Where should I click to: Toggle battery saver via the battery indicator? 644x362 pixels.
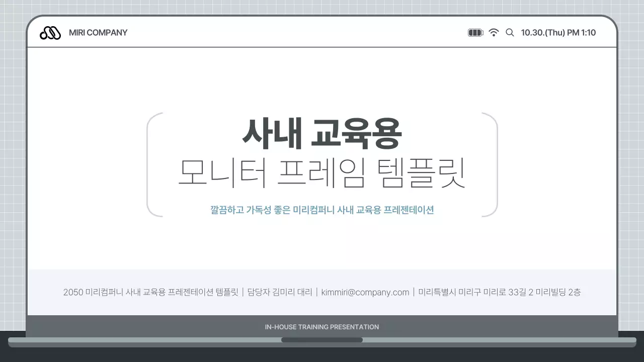point(475,32)
